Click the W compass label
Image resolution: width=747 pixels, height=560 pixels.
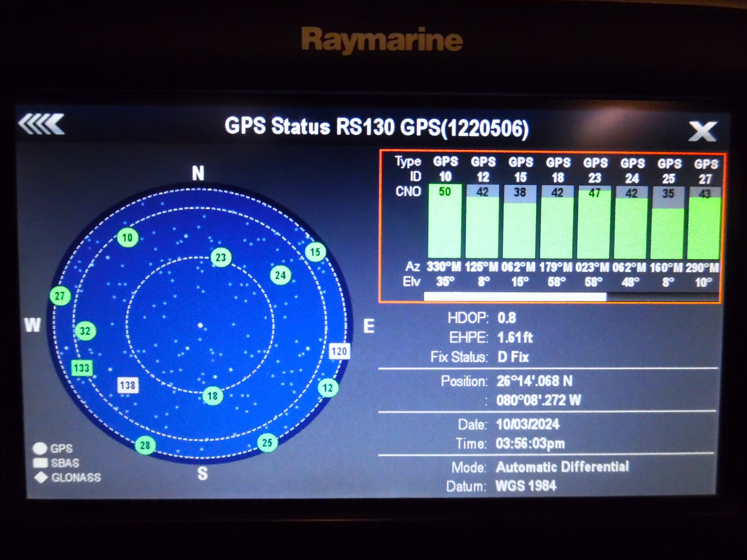tap(32, 325)
